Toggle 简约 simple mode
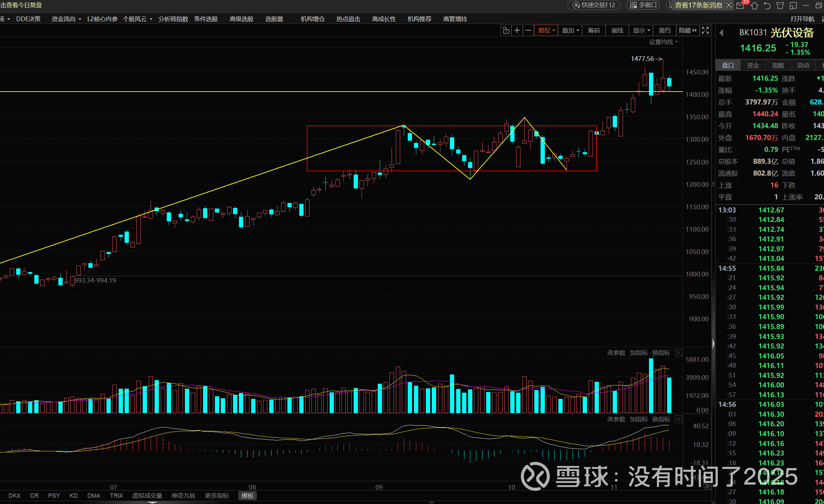The height and width of the screenshot is (504, 824). click(664, 31)
